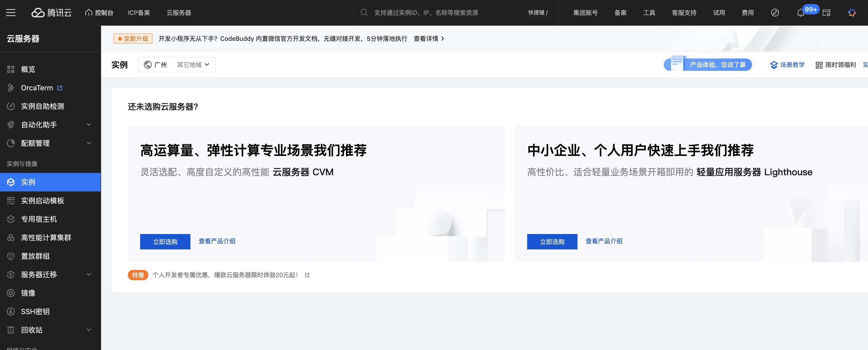Open the 客服支持 top menu
The image size is (868, 350).
684,13
